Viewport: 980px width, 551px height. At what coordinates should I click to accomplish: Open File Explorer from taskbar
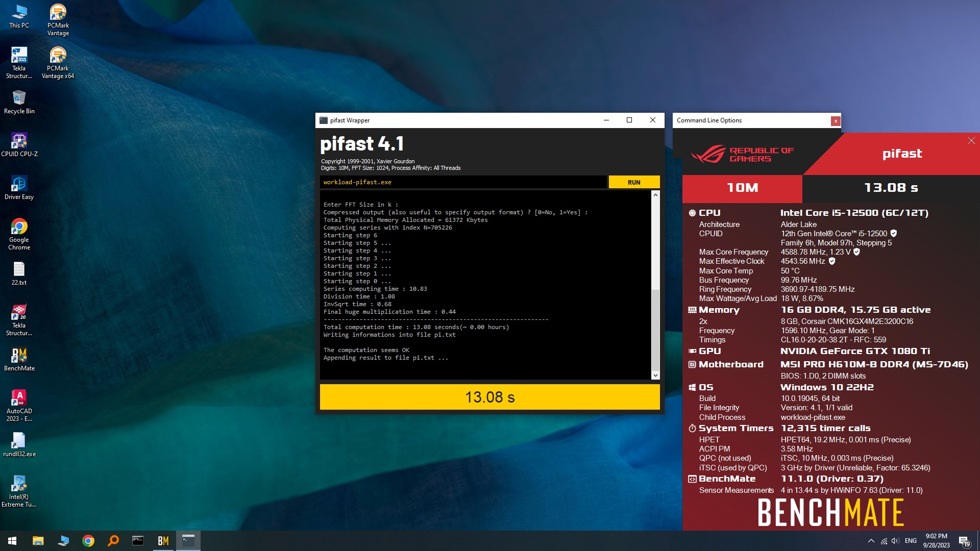tap(38, 541)
